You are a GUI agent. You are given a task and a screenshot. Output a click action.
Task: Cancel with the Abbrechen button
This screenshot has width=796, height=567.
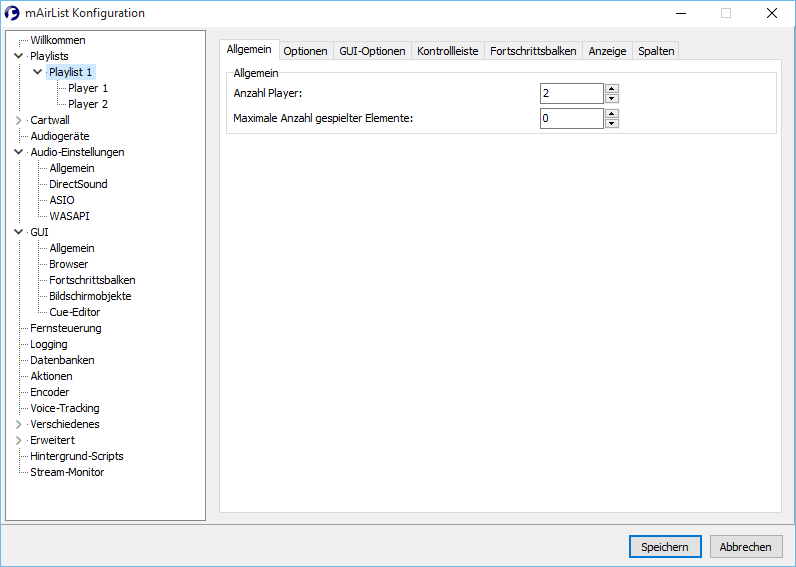tap(745, 547)
